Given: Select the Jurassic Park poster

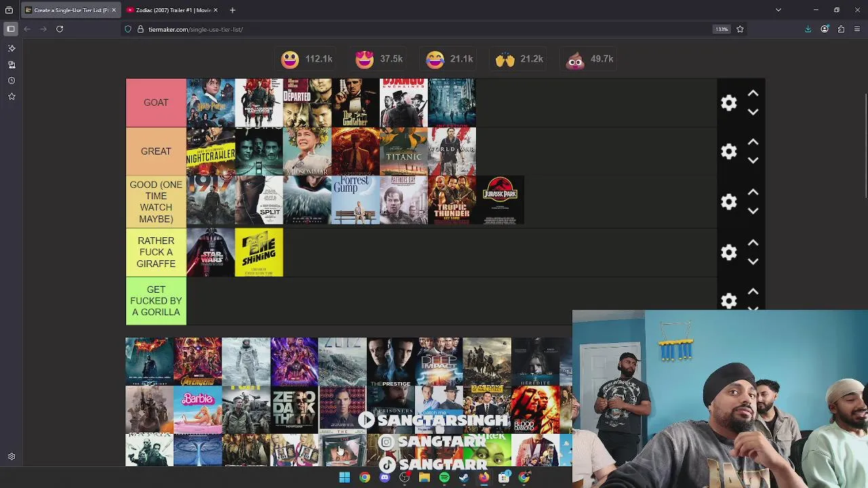Looking at the screenshot, I should tap(500, 200).
